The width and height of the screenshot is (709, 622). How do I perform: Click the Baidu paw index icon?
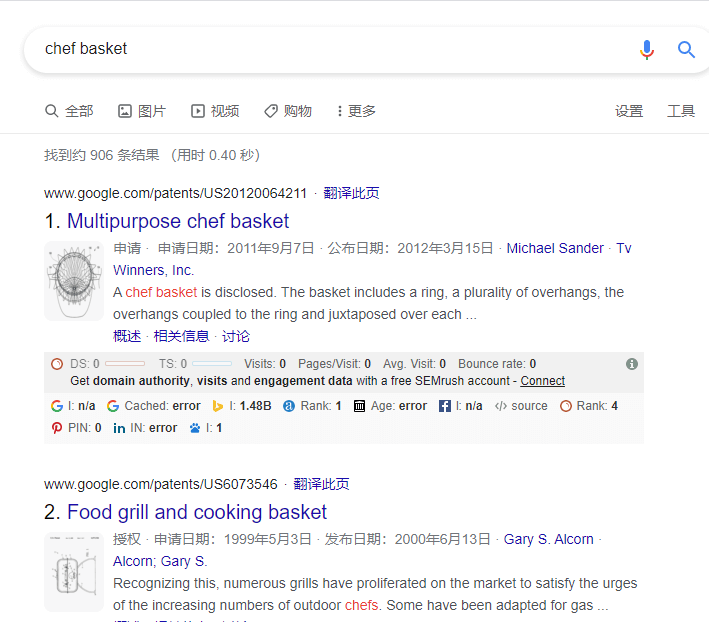[195, 428]
